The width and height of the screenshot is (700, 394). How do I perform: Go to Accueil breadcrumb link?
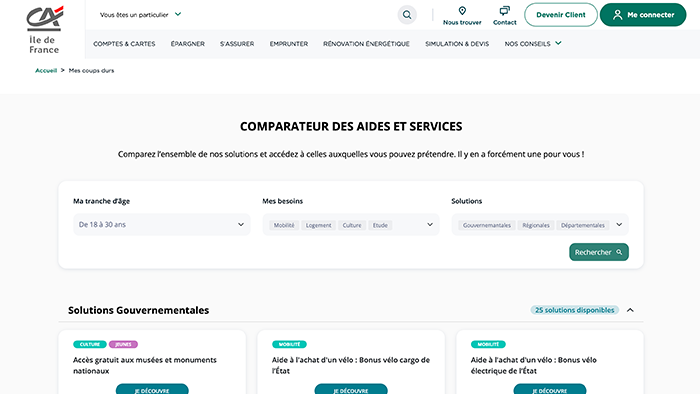[x=46, y=71]
